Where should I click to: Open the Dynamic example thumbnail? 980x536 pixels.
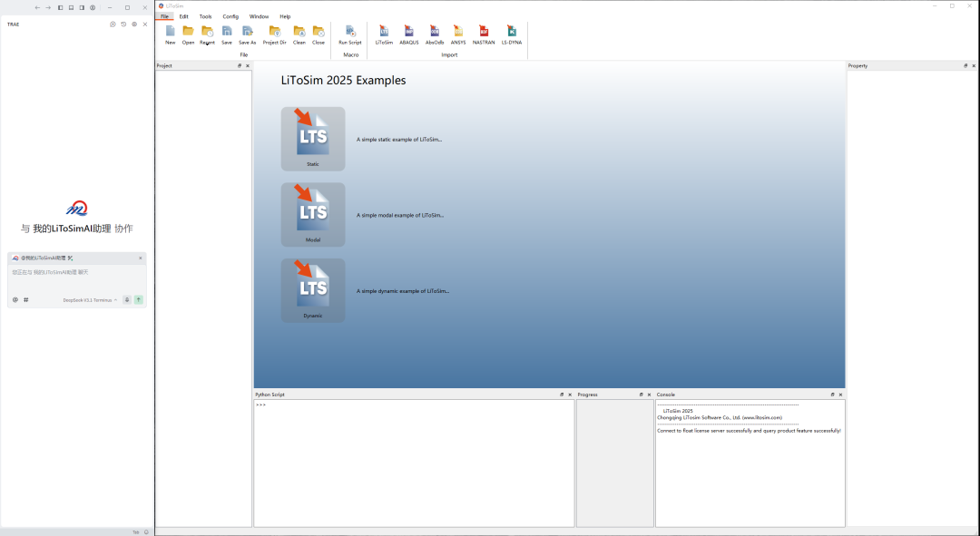(x=313, y=290)
